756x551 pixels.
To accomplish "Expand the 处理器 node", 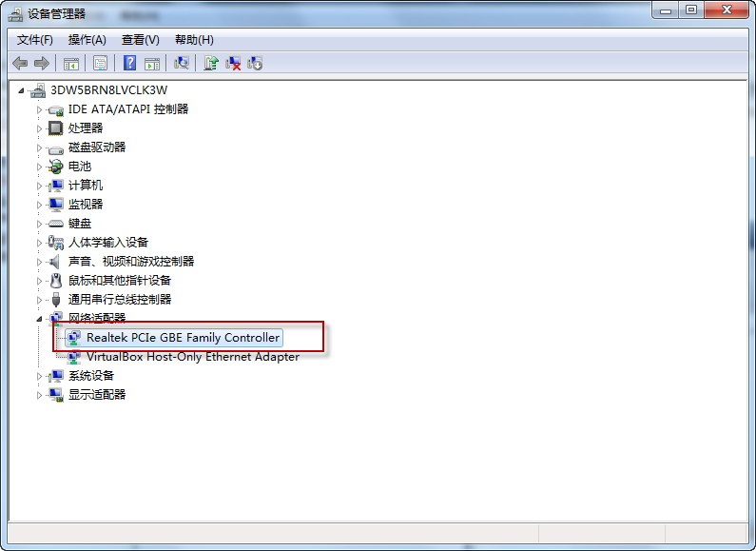I will tap(40, 128).
